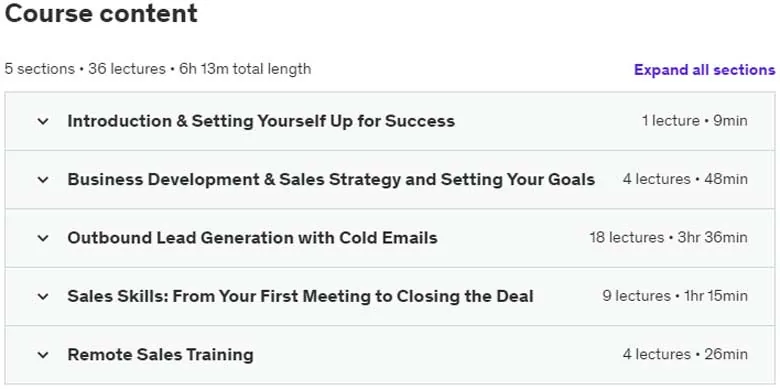
Task: Expand 'Business Development & Sales Strategy' section title
Action: [331, 179]
